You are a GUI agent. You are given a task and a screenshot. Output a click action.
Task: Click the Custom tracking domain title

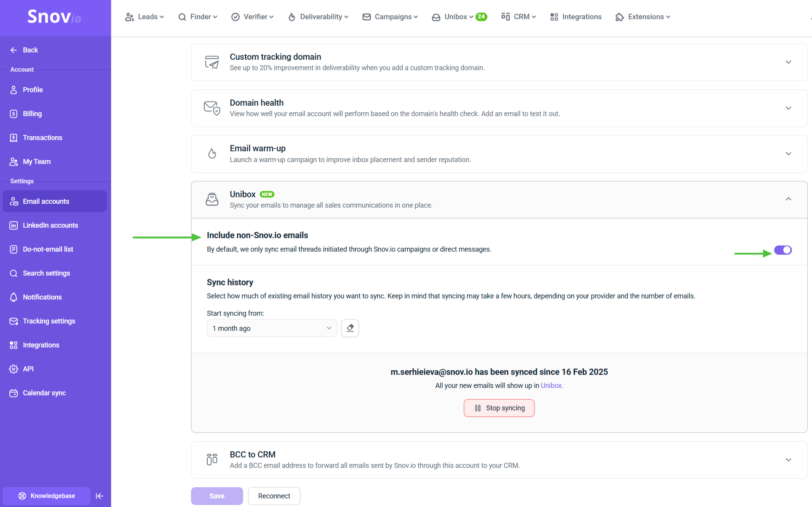[x=276, y=57]
